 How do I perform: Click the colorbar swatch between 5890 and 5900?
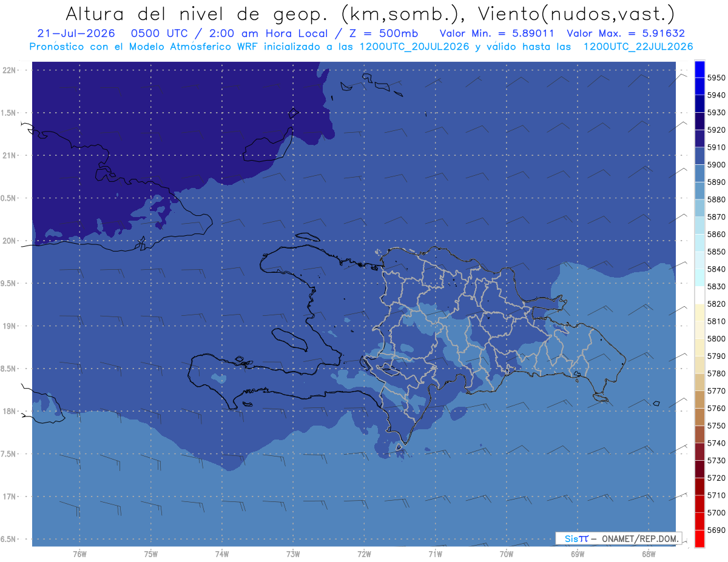point(699,173)
